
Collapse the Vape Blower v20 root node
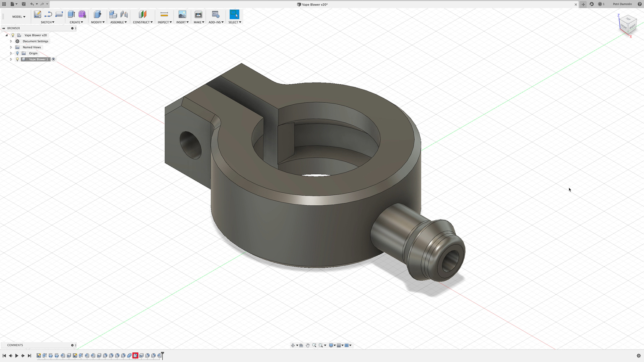click(7, 35)
